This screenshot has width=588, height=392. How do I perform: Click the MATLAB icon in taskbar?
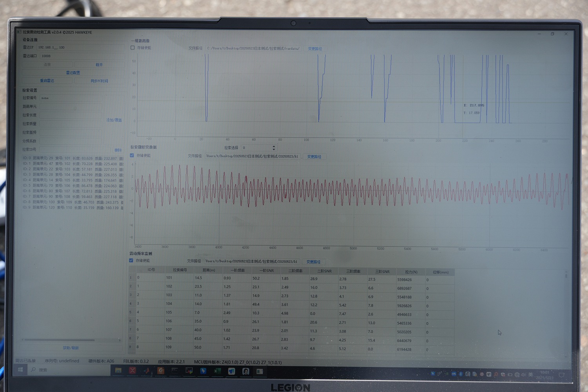coord(147,370)
